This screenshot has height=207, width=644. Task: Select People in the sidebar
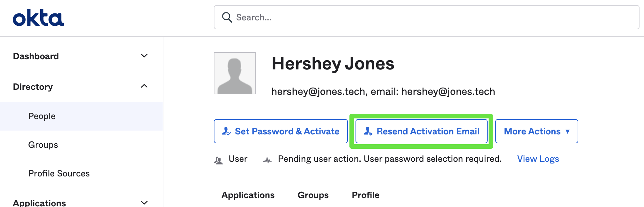tap(42, 116)
